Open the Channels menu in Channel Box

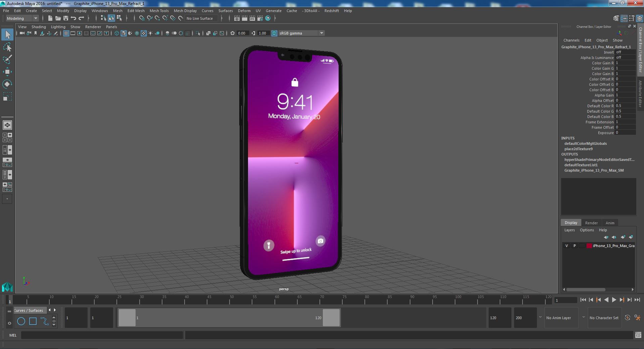571,40
